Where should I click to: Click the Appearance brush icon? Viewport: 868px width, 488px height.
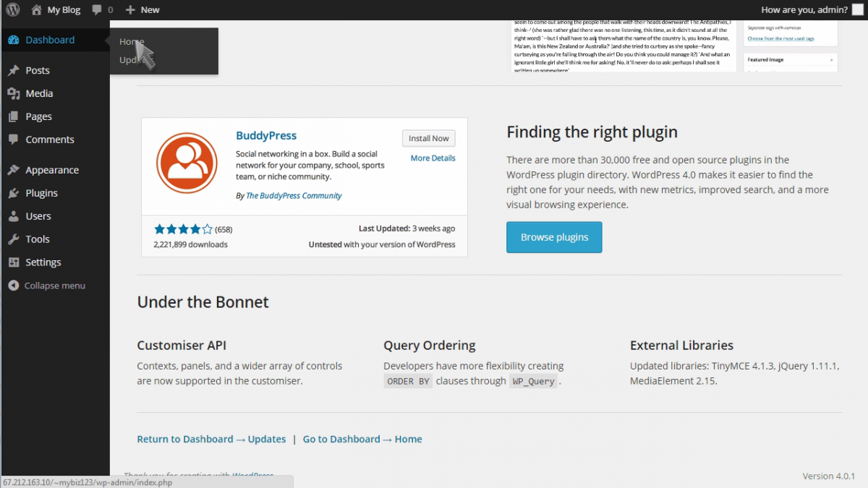(15, 170)
